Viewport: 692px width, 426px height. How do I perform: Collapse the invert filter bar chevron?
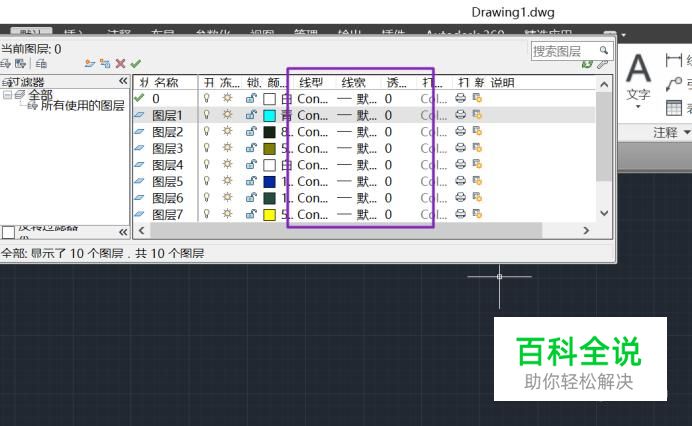coord(123,232)
